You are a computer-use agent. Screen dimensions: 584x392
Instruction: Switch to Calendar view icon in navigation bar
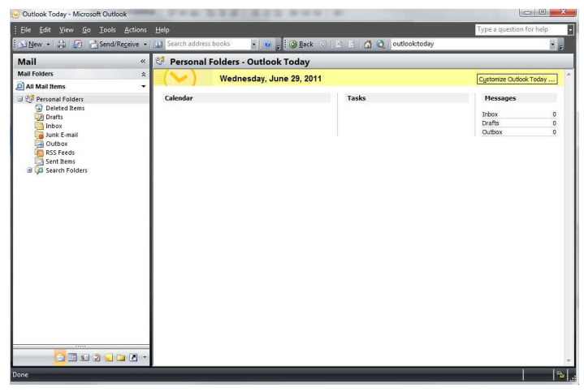coord(72,358)
